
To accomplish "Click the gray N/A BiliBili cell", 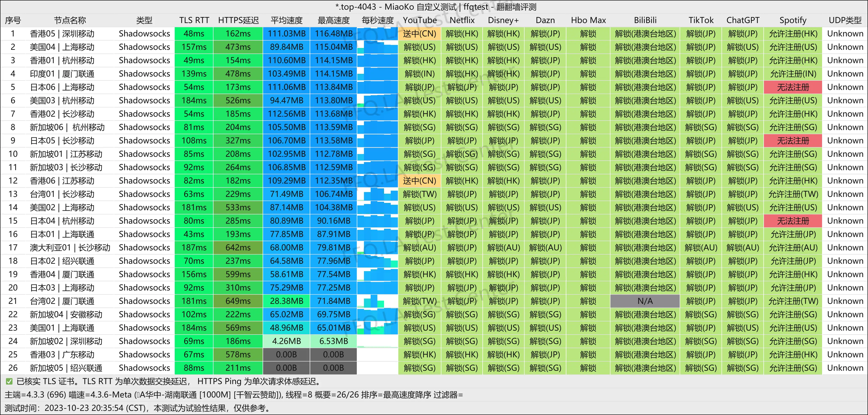I will pos(645,301).
